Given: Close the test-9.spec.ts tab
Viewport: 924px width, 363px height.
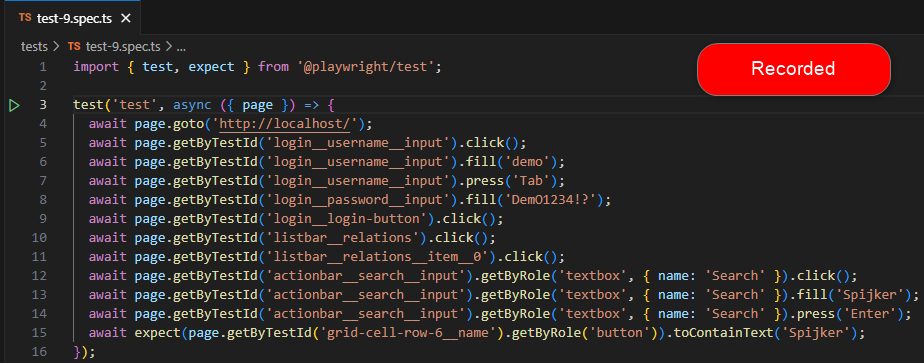Looking at the screenshot, I should tap(126, 18).
